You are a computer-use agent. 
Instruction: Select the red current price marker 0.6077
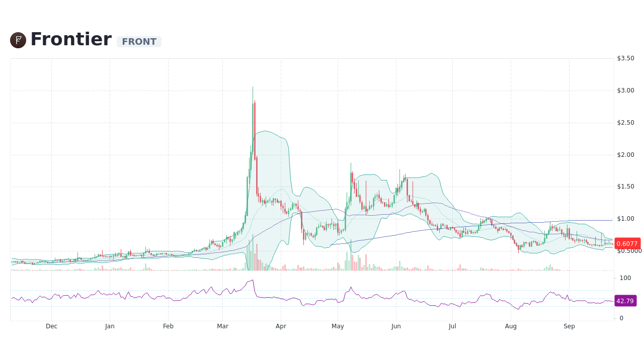[x=626, y=243]
